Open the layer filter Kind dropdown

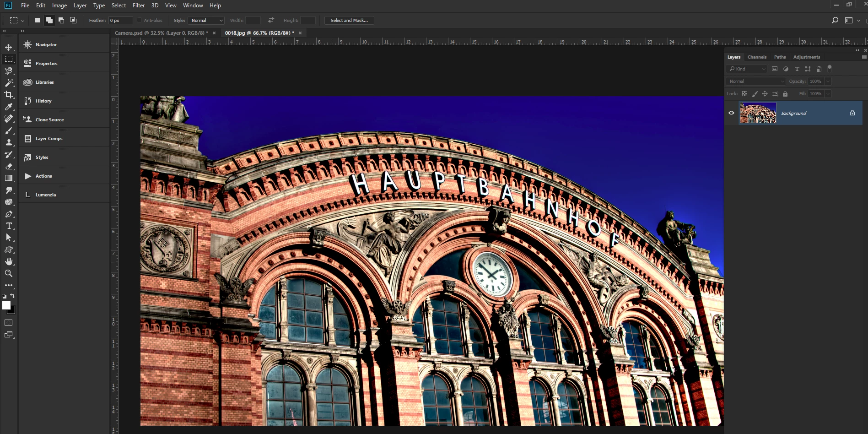[x=746, y=69]
